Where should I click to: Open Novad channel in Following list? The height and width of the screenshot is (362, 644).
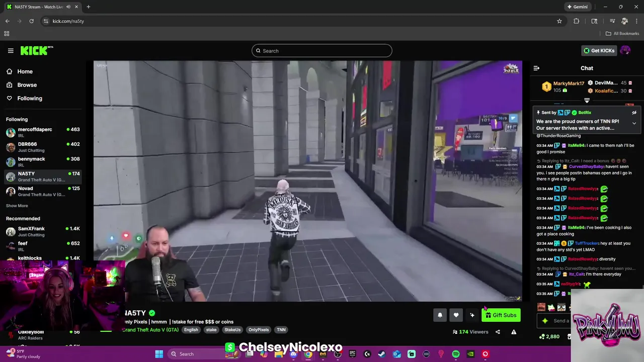coord(42,191)
